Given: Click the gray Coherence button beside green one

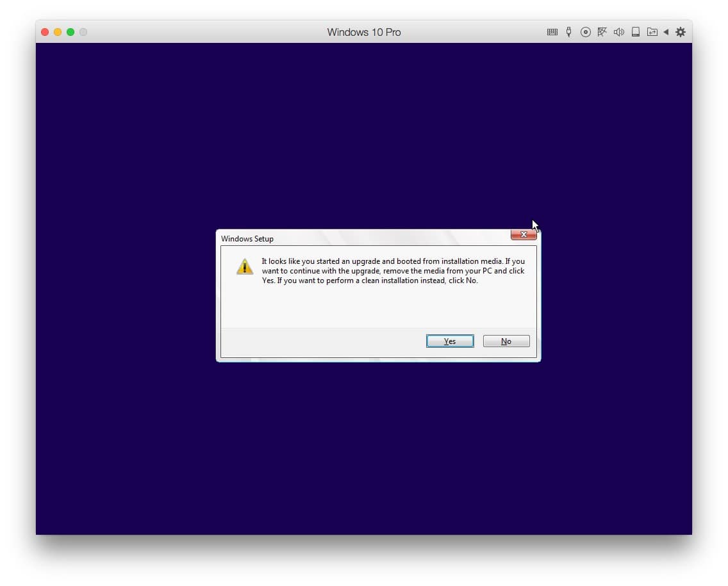Looking at the screenshot, I should click(x=83, y=32).
